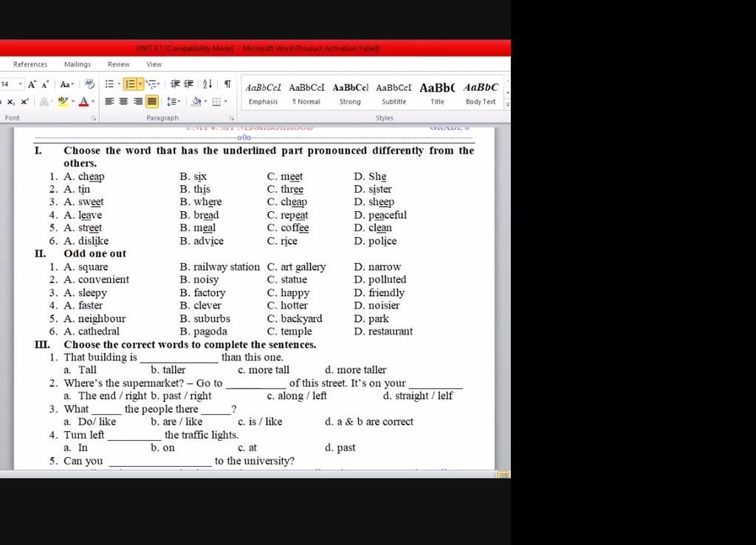Open the Font dialog launcher

[94, 118]
